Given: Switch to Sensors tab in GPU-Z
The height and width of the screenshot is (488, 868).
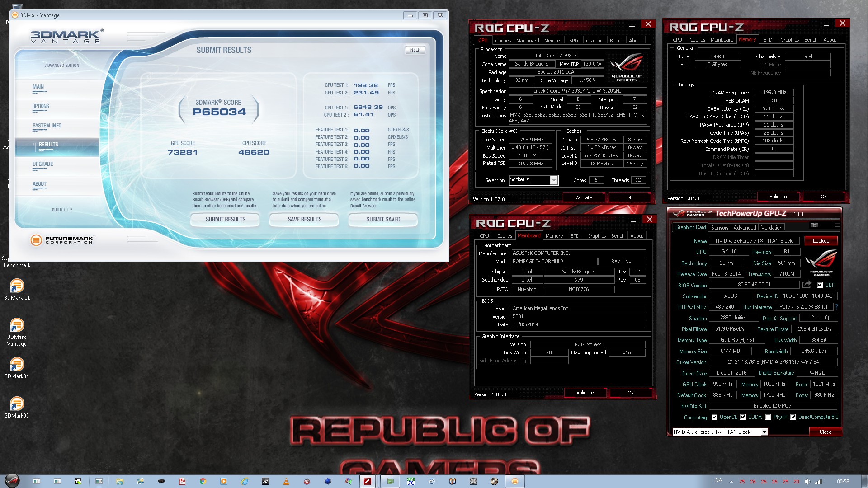Looking at the screenshot, I should coord(719,228).
